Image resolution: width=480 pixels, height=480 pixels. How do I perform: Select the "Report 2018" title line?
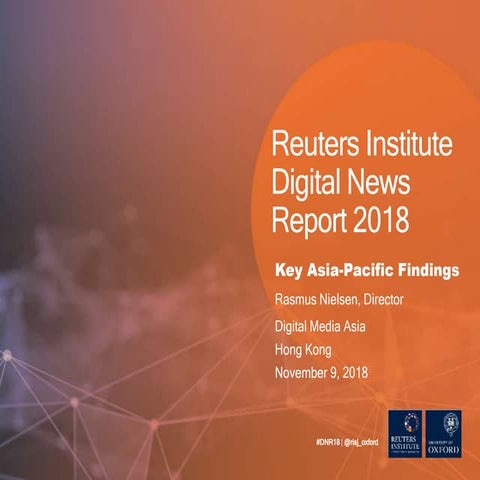(x=340, y=221)
